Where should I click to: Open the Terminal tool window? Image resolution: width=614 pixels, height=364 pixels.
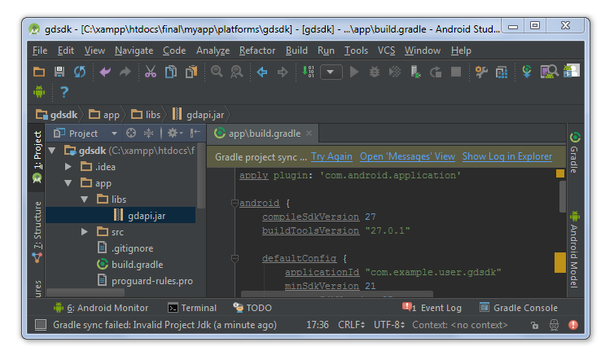192,308
